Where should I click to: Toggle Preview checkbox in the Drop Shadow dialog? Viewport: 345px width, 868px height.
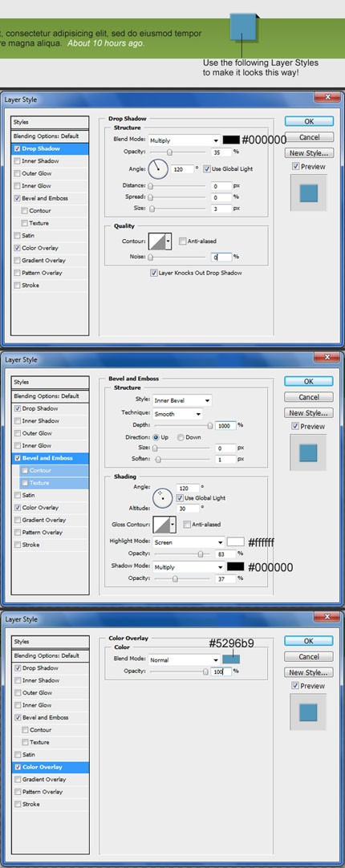point(296,167)
